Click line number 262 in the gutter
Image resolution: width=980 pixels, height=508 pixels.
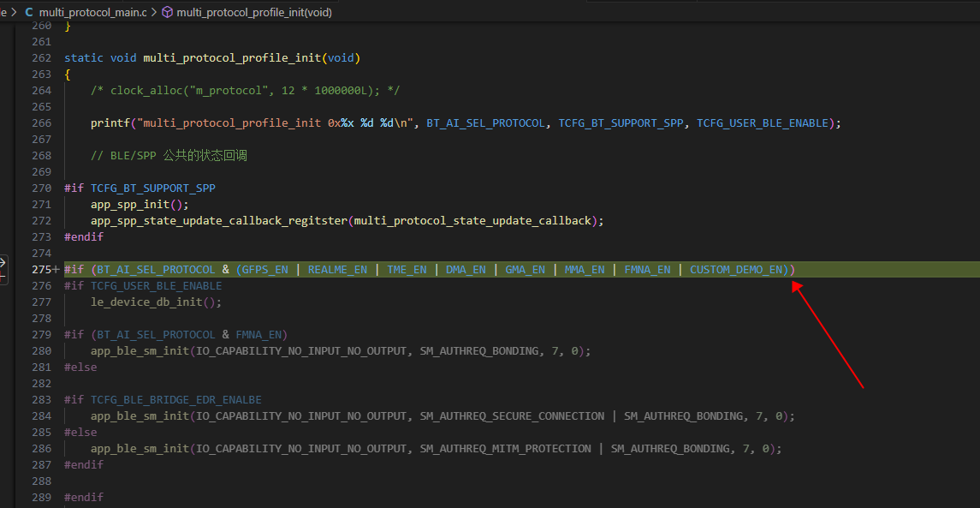tap(41, 58)
